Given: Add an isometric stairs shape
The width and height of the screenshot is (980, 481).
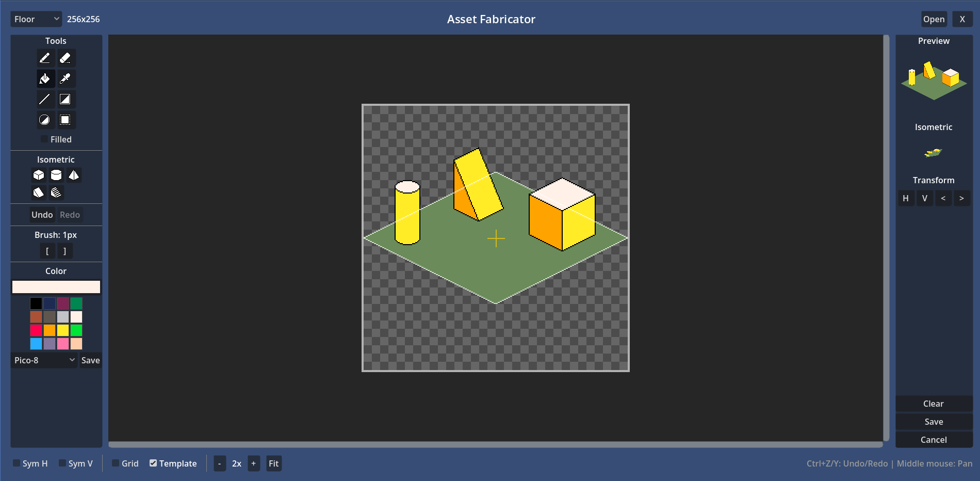Looking at the screenshot, I should point(56,193).
